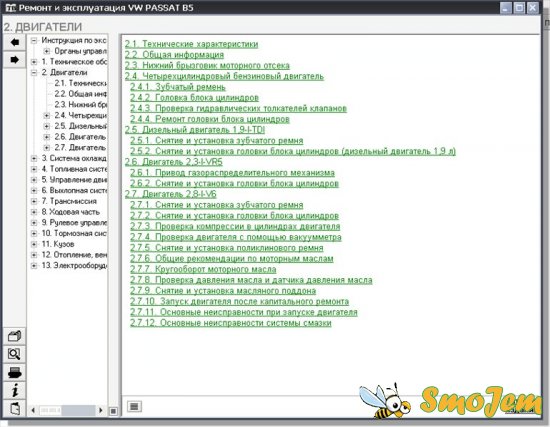This screenshot has width=550, height=427.
Task: Click tree scrollbar right arrow
Action: [x=101, y=410]
